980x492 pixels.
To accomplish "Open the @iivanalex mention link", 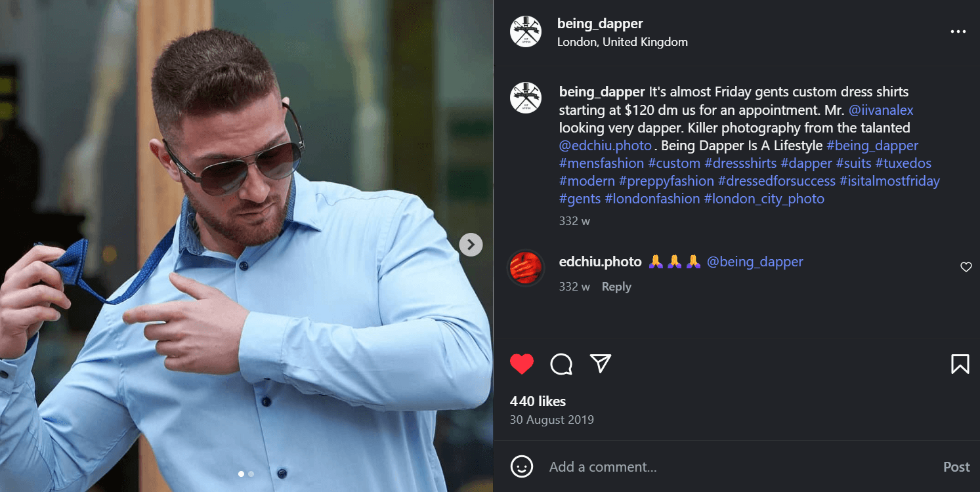I will click(881, 110).
